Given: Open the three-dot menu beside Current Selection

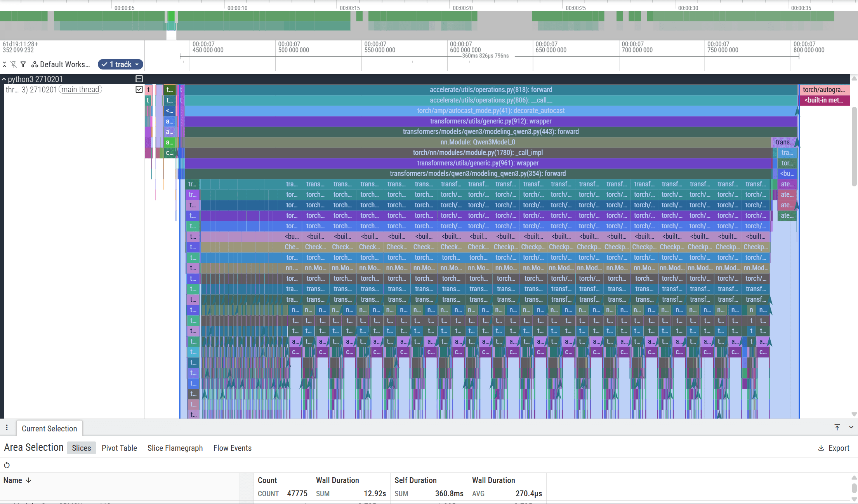Looking at the screenshot, I should 7,428.
